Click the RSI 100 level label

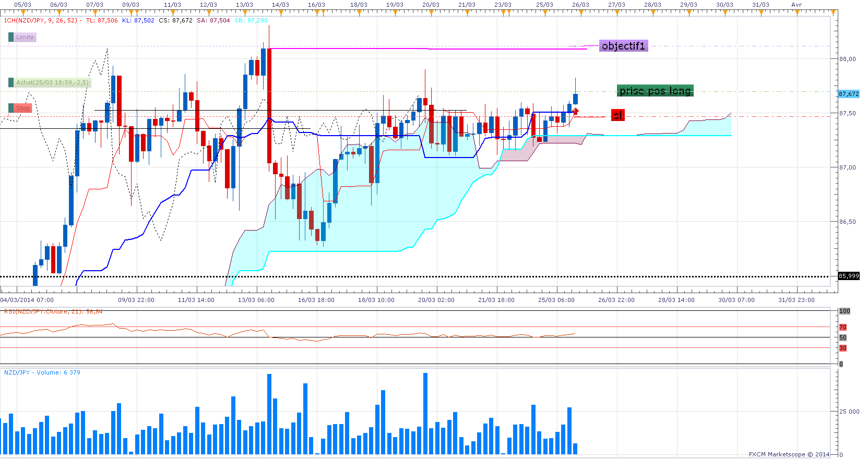click(845, 311)
